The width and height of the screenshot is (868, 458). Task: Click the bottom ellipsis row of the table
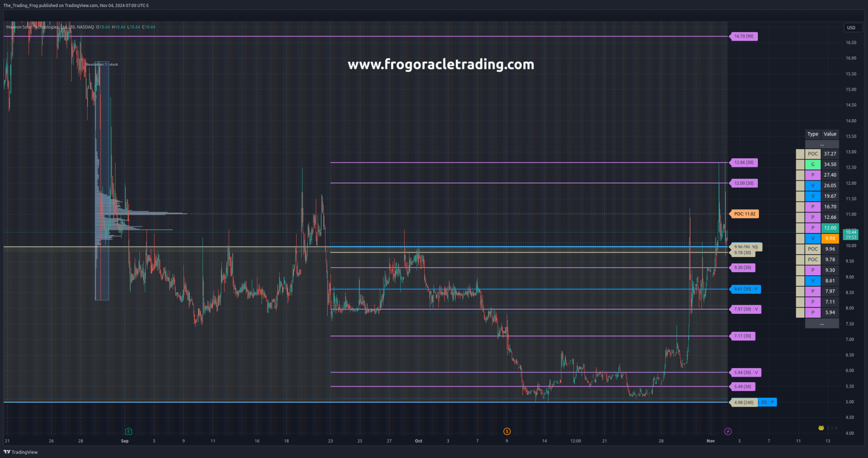(822, 323)
